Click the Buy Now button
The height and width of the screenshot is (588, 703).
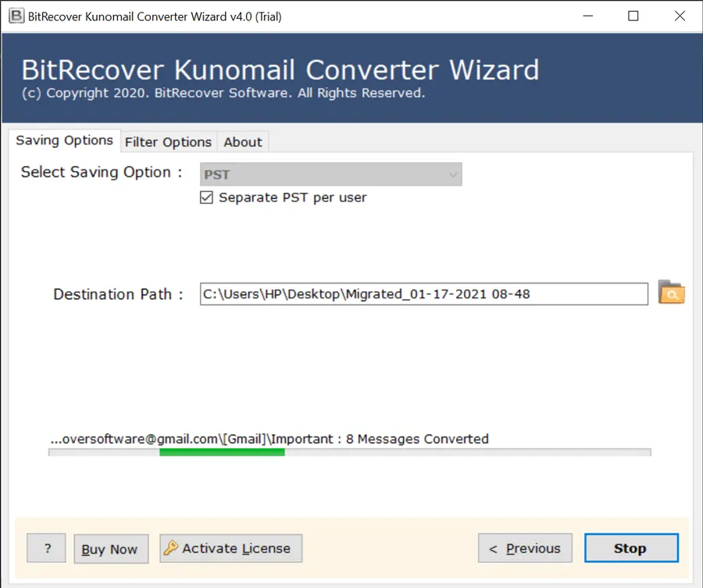point(111,548)
